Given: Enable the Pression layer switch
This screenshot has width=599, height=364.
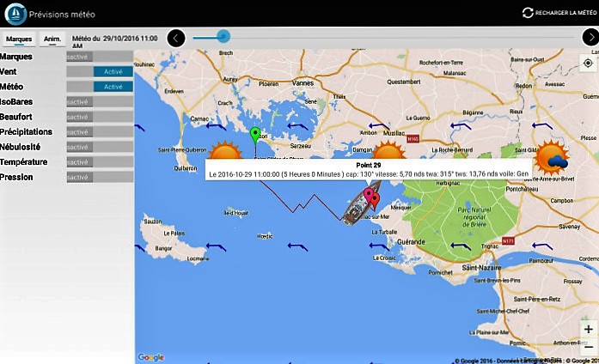Looking at the screenshot, I should [x=100, y=177].
